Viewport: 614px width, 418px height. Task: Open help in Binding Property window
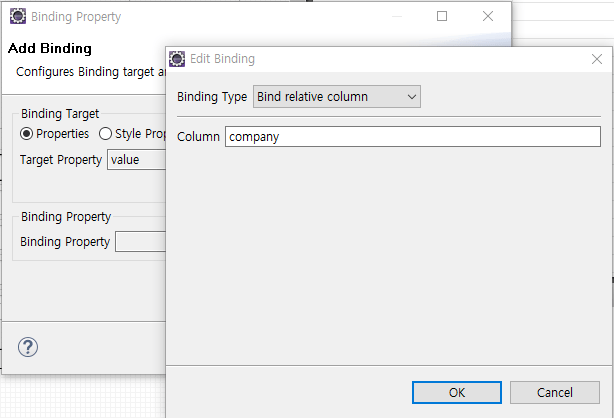click(x=28, y=347)
